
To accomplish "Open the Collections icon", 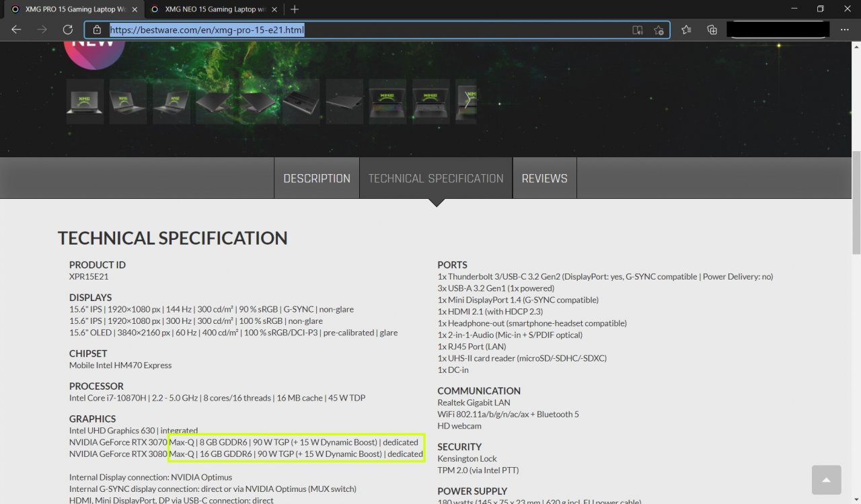I will (x=712, y=30).
